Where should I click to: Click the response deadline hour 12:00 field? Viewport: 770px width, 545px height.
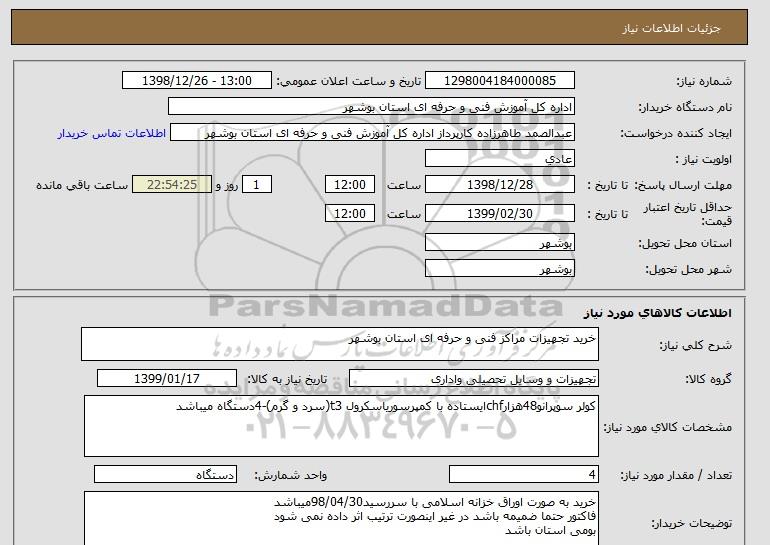pyautogui.click(x=350, y=185)
